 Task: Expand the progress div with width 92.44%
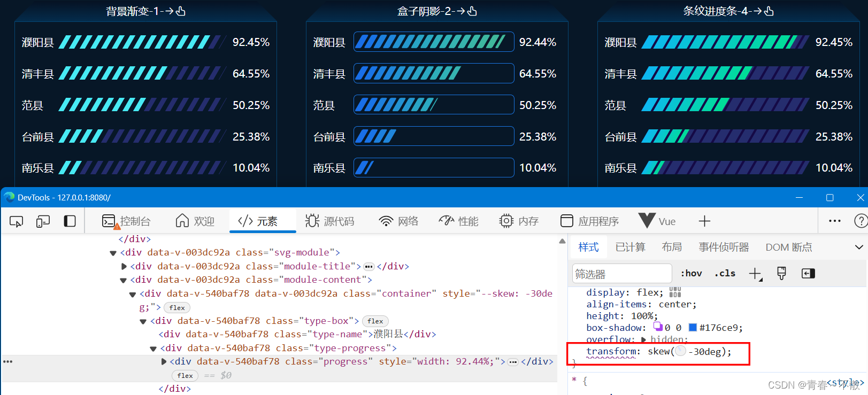[x=164, y=362]
